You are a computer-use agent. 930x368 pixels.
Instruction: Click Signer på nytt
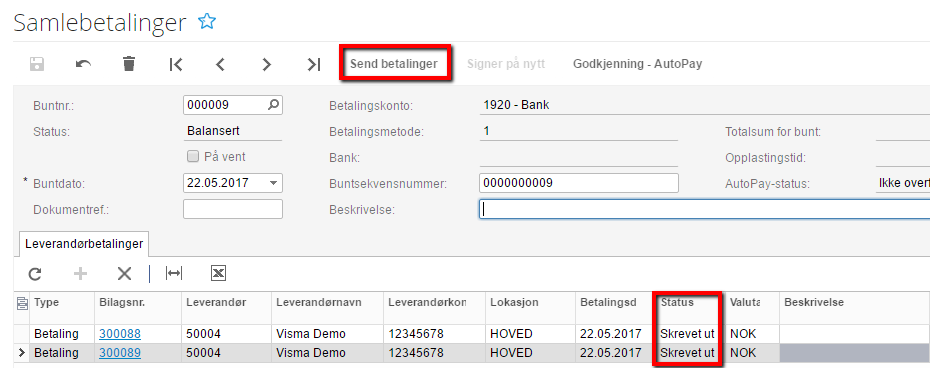pos(506,64)
